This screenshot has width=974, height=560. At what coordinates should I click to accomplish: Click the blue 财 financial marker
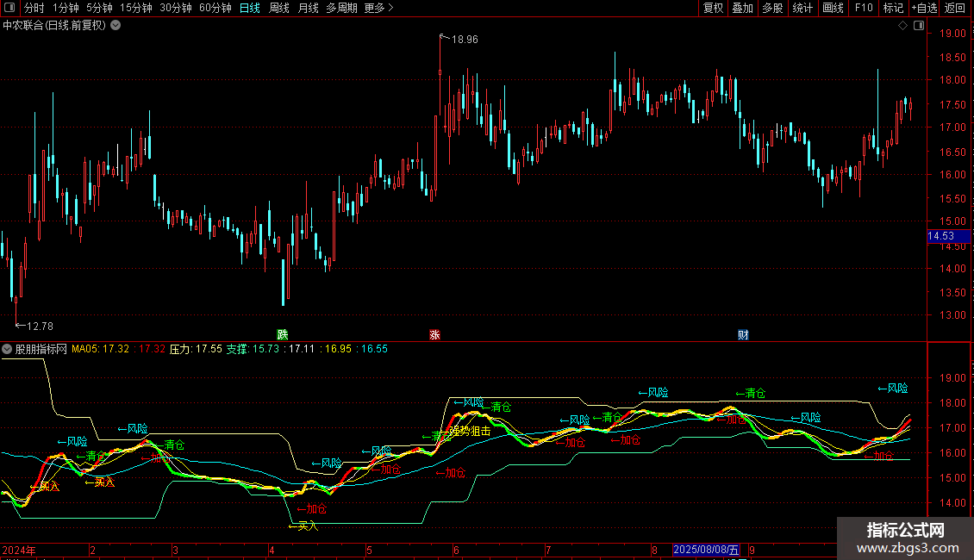(x=743, y=334)
